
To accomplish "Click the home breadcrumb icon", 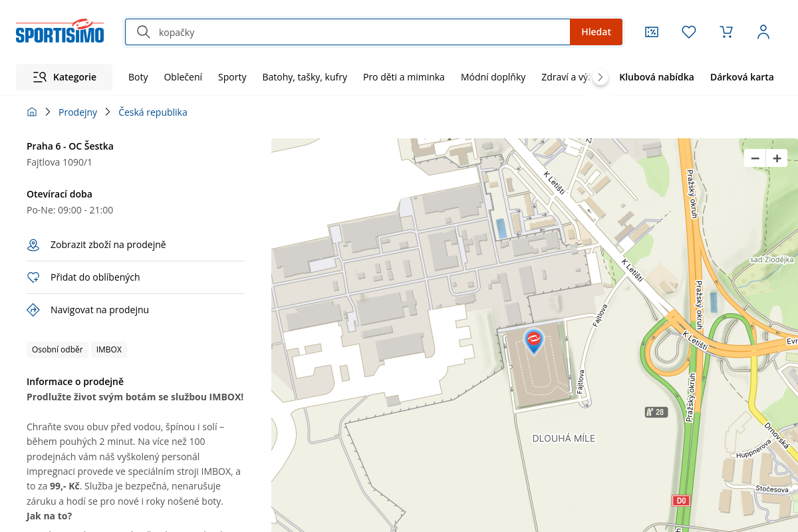I will pyautogui.click(x=32, y=112).
